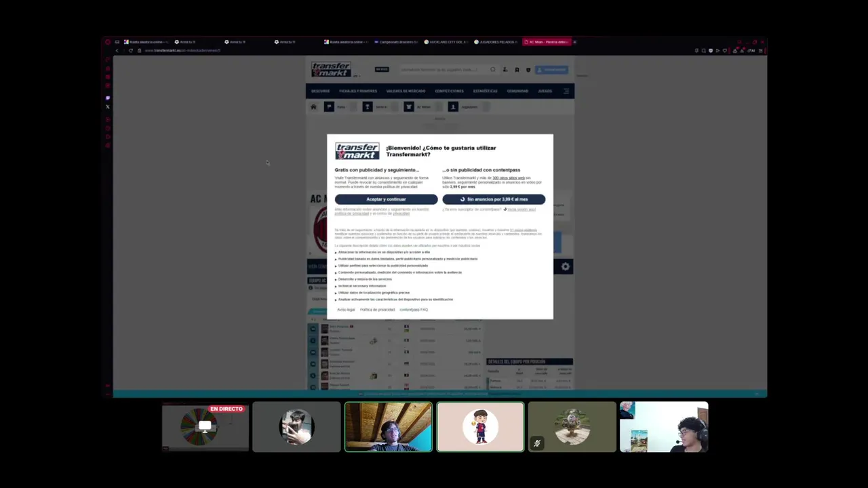This screenshot has width=868, height=488.
Task: Choose Sin anuncios por 3,99 € al mes
Action: 494,199
